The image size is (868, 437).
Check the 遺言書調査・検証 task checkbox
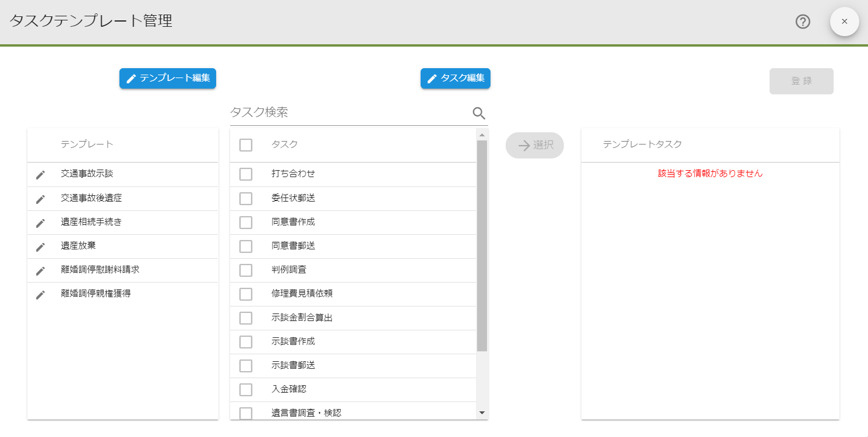245,412
